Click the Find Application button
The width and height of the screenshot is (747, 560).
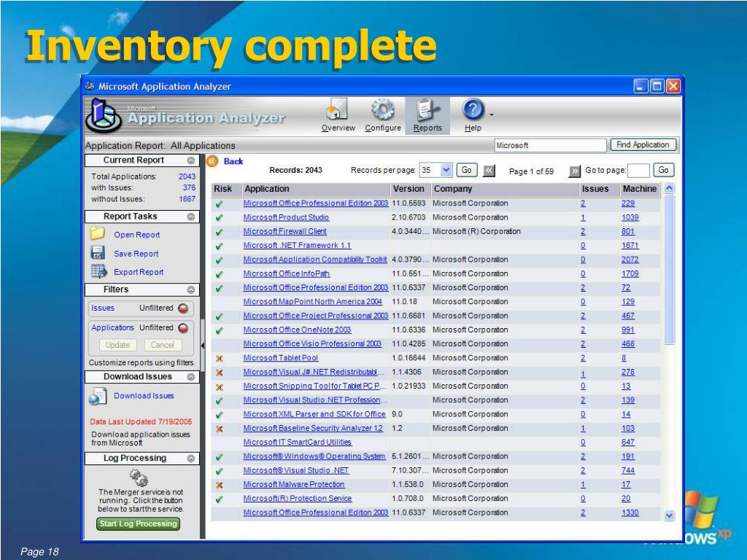pyautogui.click(x=643, y=145)
